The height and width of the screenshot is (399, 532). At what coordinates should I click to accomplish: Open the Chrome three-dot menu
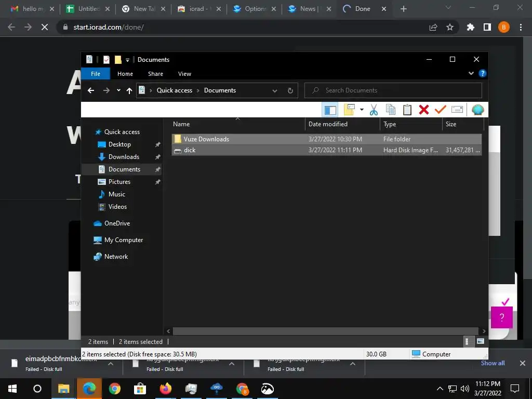pyautogui.click(x=521, y=27)
